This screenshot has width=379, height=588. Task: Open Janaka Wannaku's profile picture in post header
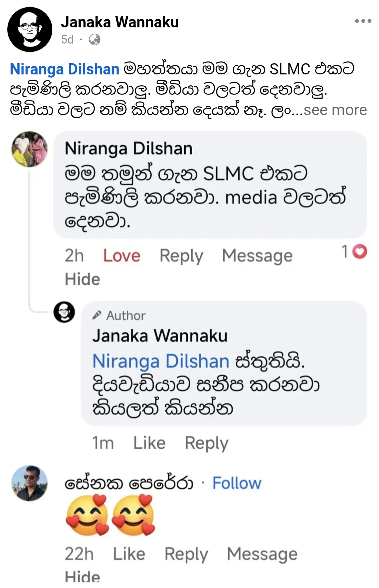pos(30,29)
